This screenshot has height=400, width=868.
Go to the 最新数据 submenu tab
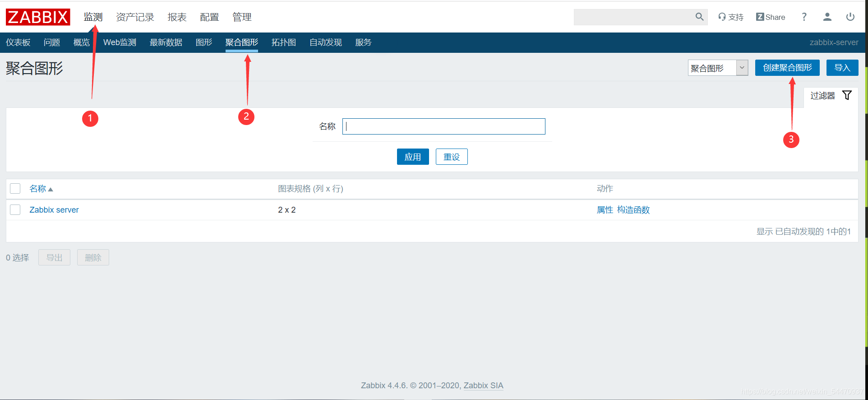click(x=166, y=42)
